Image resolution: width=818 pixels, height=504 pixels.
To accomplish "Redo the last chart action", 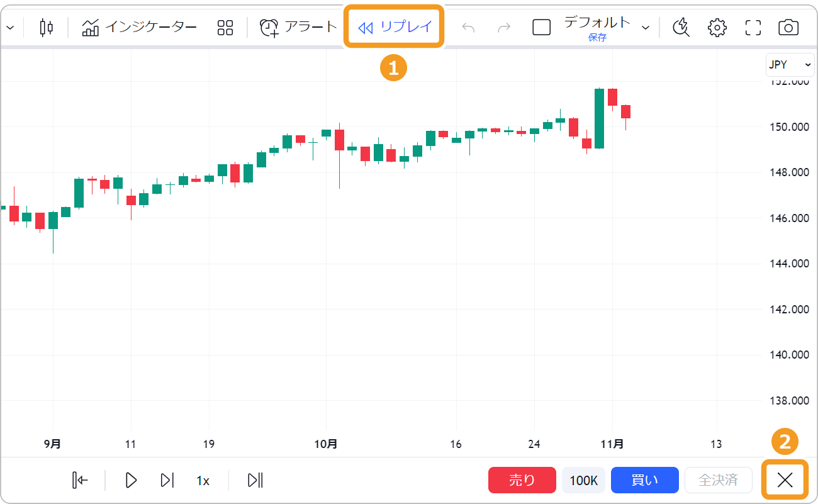I will [504, 27].
